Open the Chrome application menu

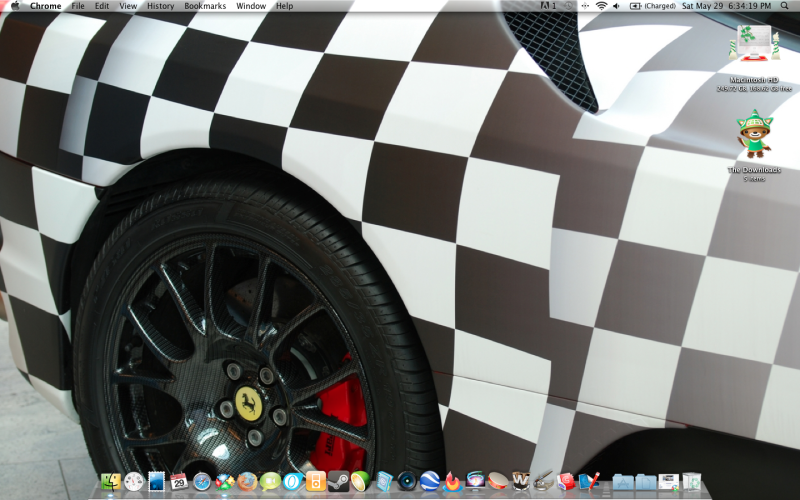click(x=45, y=6)
